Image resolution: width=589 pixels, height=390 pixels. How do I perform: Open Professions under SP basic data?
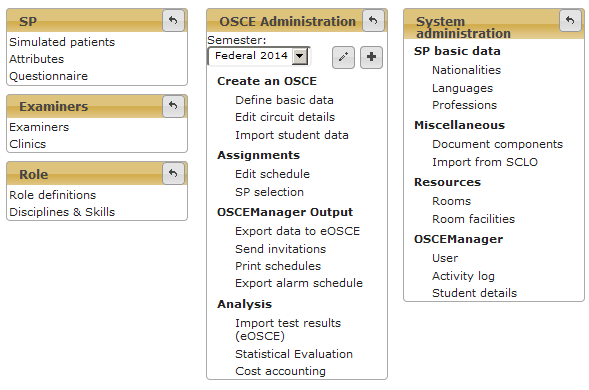coord(464,105)
